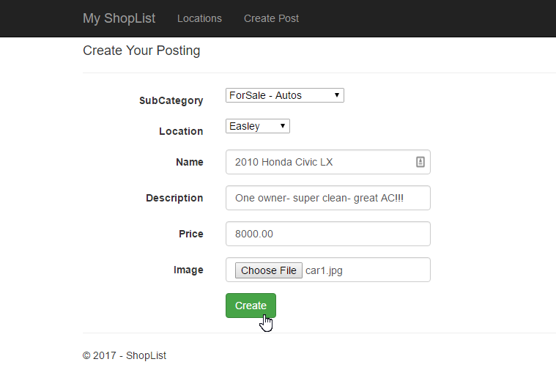This screenshot has height=392, width=556.
Task: Click the Price field label
Action: tap(191, 234)
